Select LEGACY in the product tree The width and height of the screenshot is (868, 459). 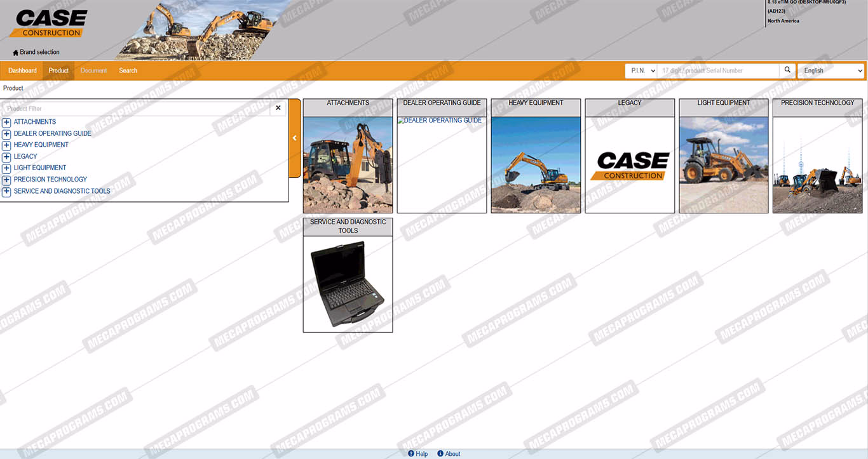pos(25,156)
